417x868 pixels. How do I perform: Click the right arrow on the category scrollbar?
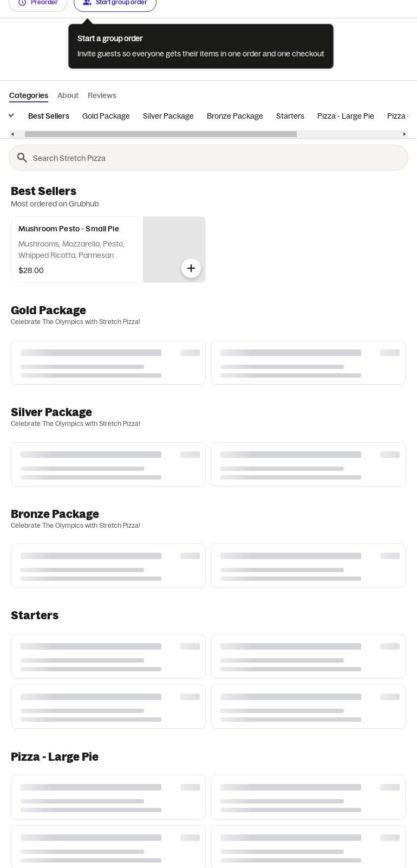click(x=405, y=133)
